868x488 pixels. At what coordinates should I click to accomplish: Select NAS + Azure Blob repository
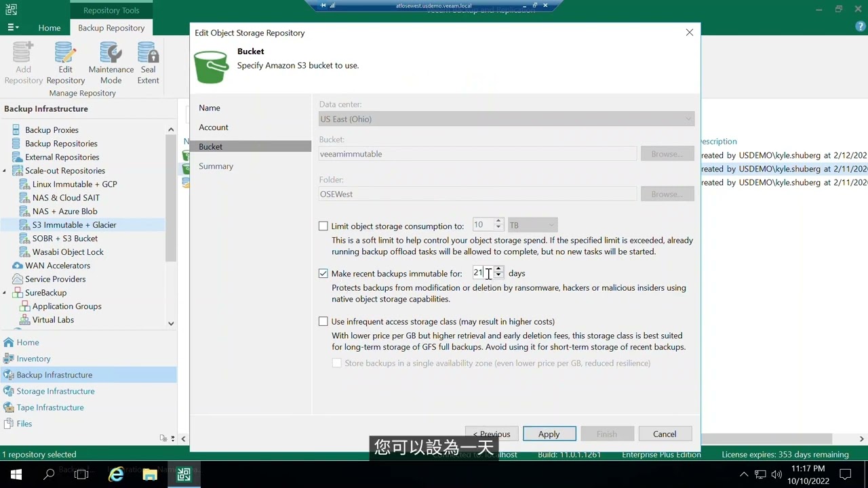point(64,211)
